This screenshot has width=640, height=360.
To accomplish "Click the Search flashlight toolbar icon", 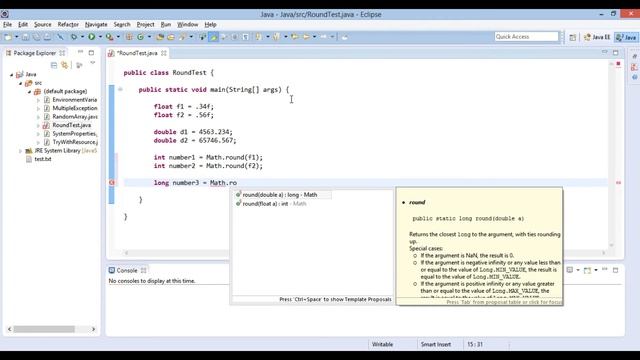I will click(x=182, y=37).
